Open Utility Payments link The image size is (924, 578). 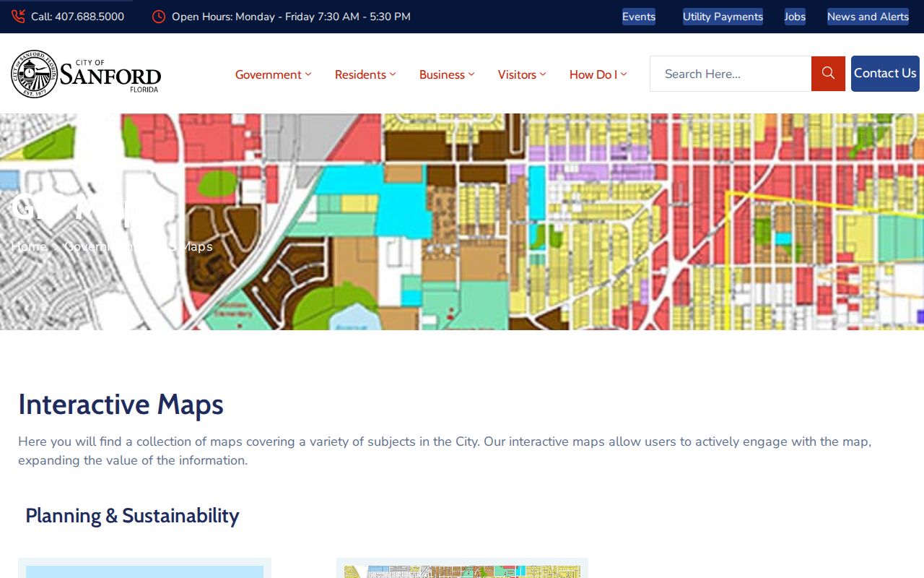tap(723, 17)
